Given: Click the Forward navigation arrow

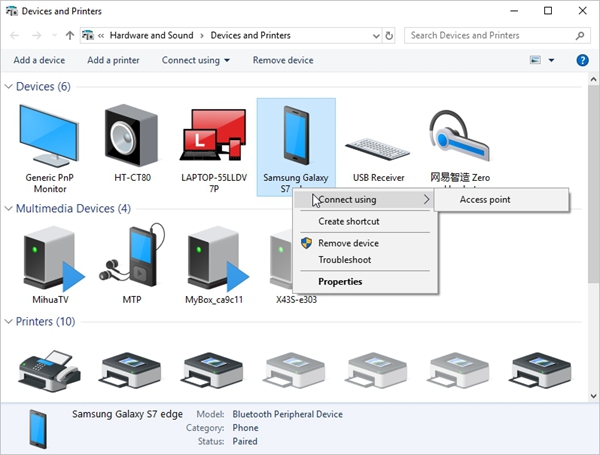Looking at the screenshot, I should (x=37, y=36).
